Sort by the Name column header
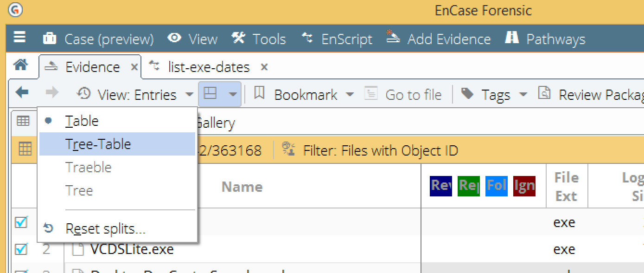 242,187
